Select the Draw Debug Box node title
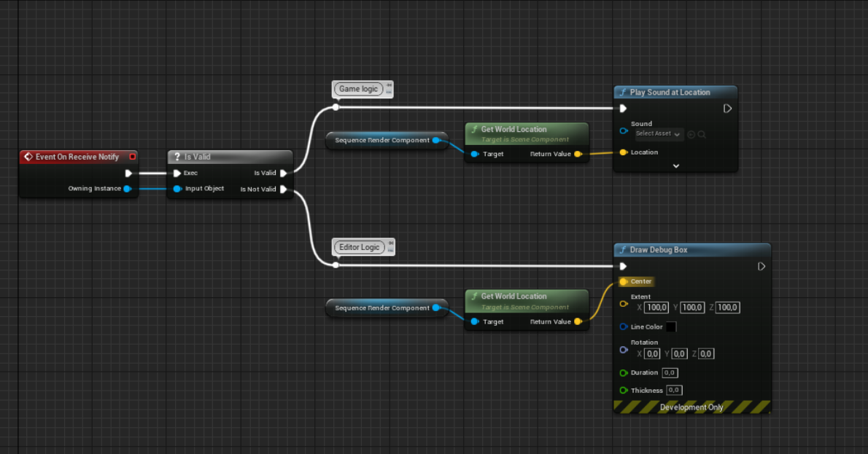Image resolution: width=868 pixels, height=454 pixels. 659,250
